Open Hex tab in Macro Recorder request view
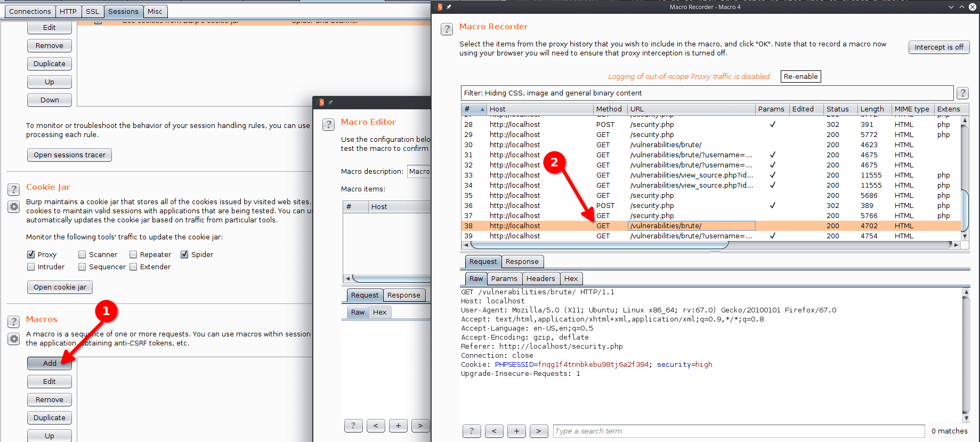The width and height of the screenshot is (980, 442). 571,278
